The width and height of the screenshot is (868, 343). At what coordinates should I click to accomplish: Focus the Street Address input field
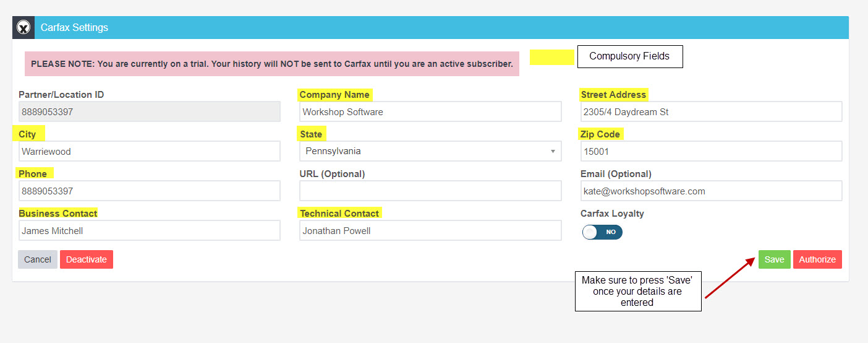click(711, 112)
